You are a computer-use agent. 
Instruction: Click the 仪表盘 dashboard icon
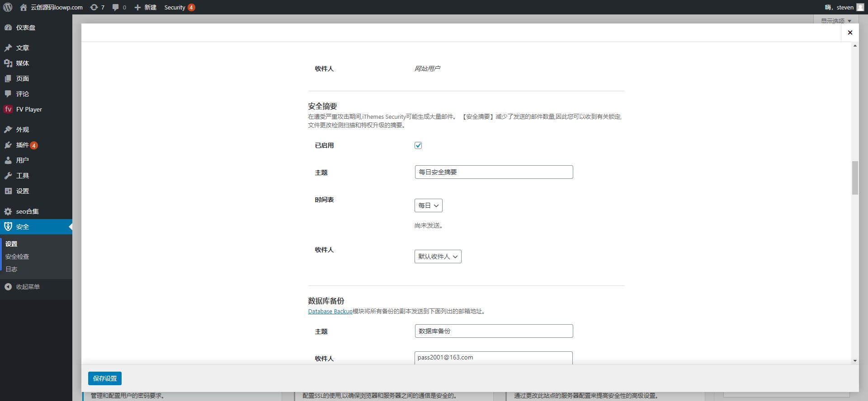[x=8, y=28]
